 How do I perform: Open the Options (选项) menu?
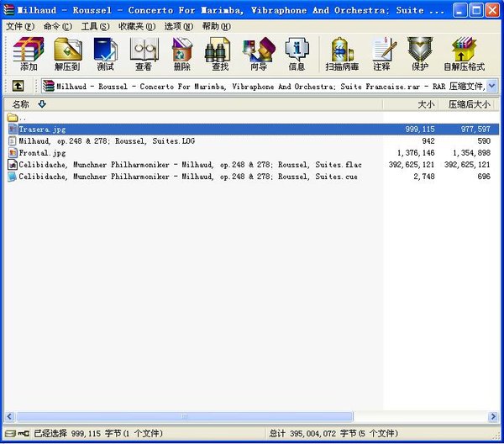point(179,26)
